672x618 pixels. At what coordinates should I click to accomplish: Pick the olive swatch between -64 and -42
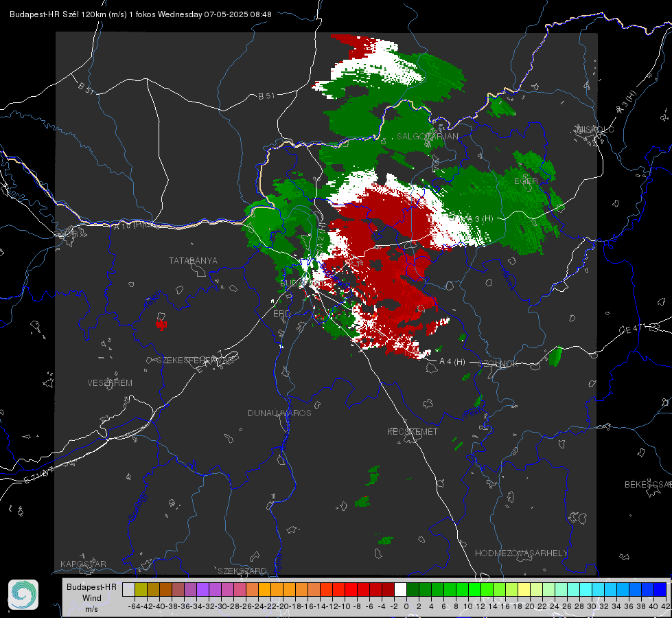[x=141, y=590]
